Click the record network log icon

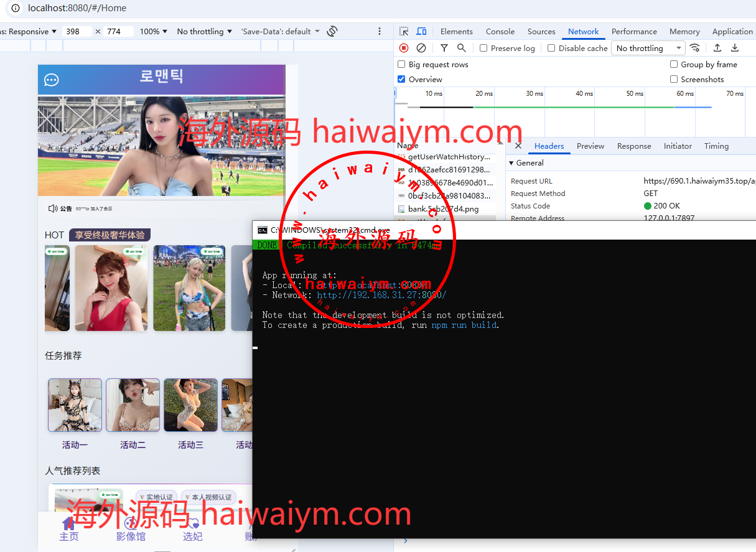click(404, 48)
